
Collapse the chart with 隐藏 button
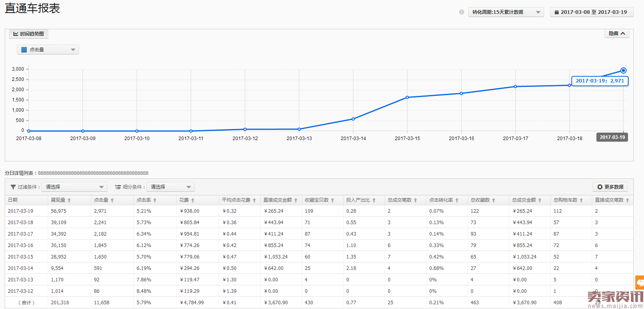[617, 34]
